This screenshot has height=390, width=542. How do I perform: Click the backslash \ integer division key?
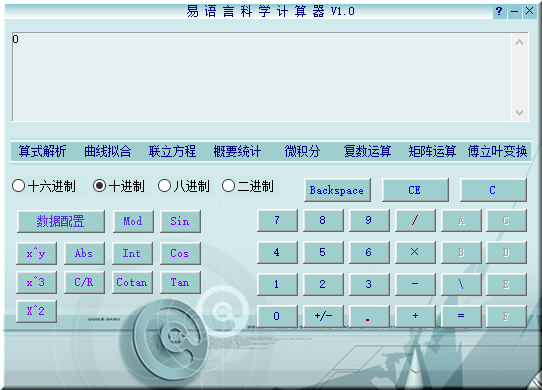pyautogui.click(x=461, y=284)
